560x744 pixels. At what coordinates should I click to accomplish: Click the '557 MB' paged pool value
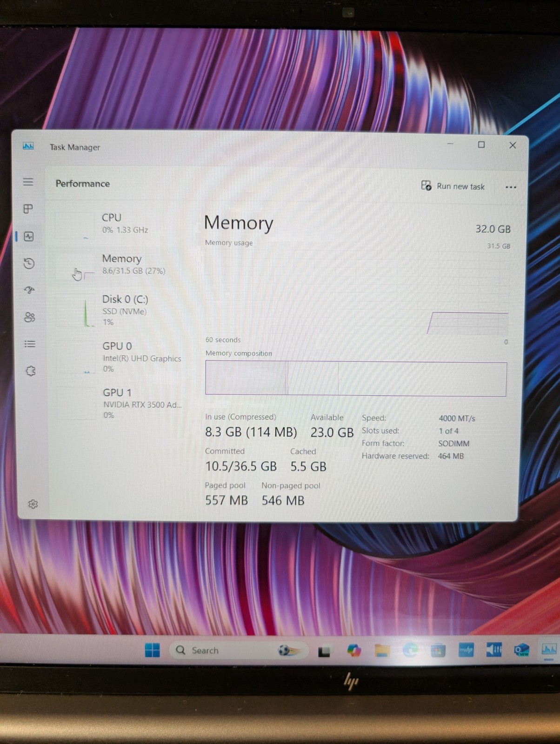pyautogui.click(x=227, y=500)
